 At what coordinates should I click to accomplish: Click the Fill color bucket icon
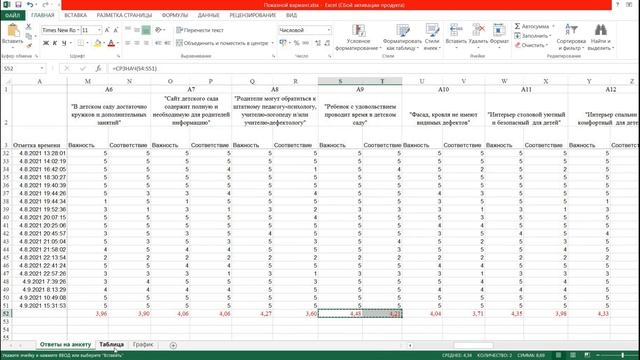click(x=98, y=43)
